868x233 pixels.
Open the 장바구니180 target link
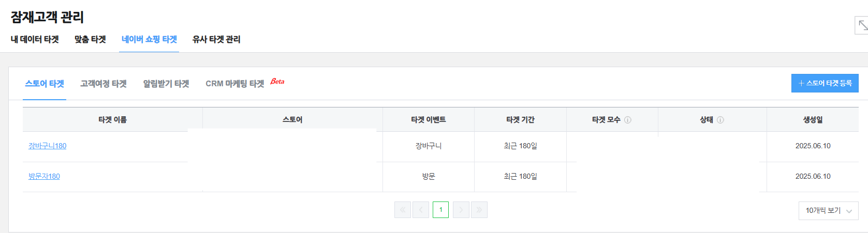tap(47, 146)
